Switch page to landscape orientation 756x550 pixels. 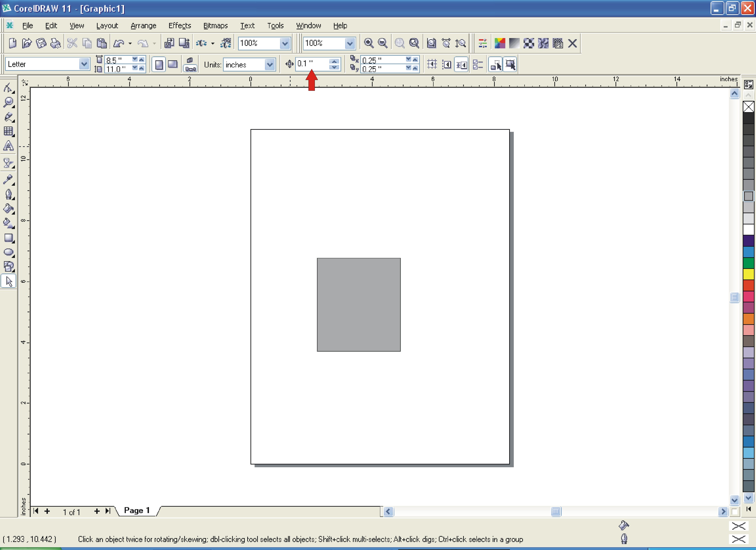tap(173, 64)
